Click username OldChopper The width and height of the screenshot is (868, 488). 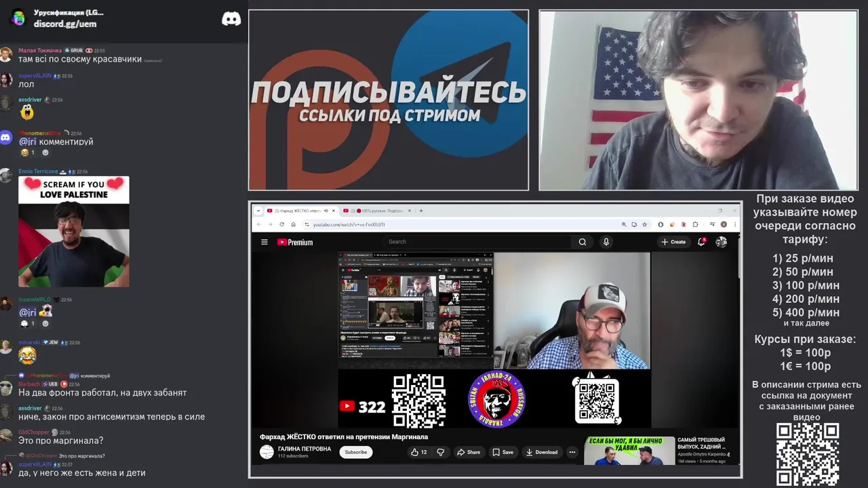pyautogui.click(x=33, y=432)
